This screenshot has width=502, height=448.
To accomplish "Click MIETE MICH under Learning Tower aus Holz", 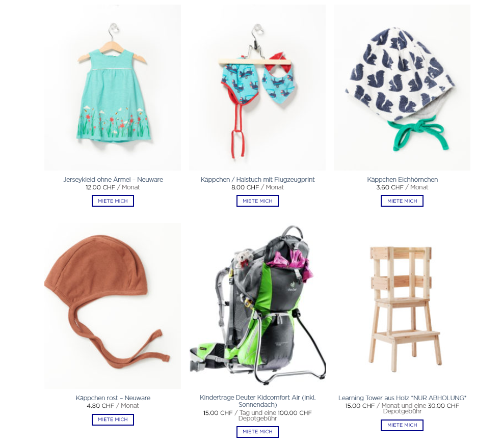I will 402,425.
